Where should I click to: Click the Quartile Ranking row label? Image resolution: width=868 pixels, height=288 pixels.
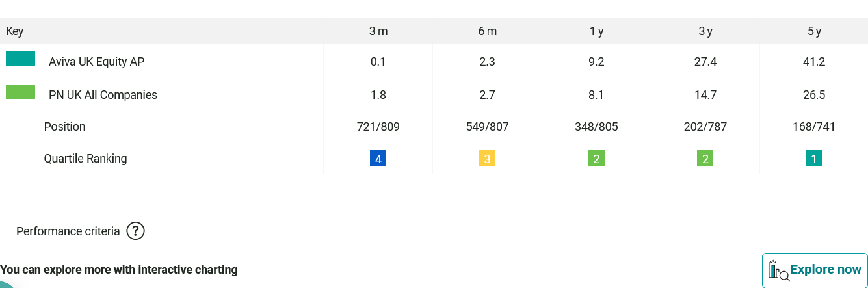pos(85,159)
